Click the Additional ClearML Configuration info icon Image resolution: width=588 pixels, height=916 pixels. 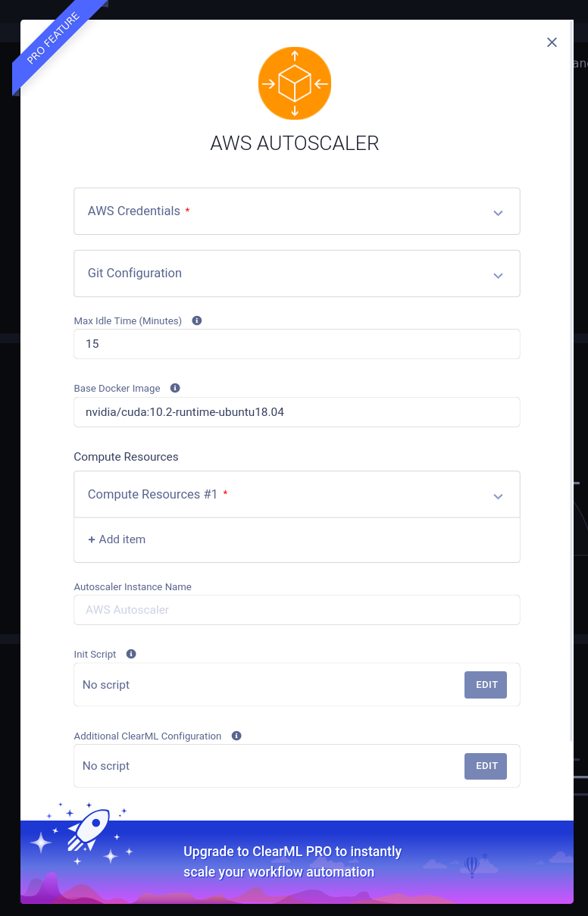[x=236, y=736]
